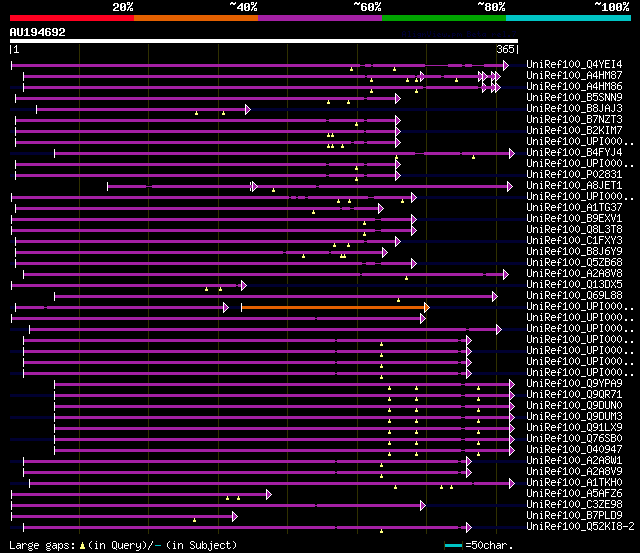
Task: Open hit UniRef100_Q4YEI4
Action: [574, 64]
